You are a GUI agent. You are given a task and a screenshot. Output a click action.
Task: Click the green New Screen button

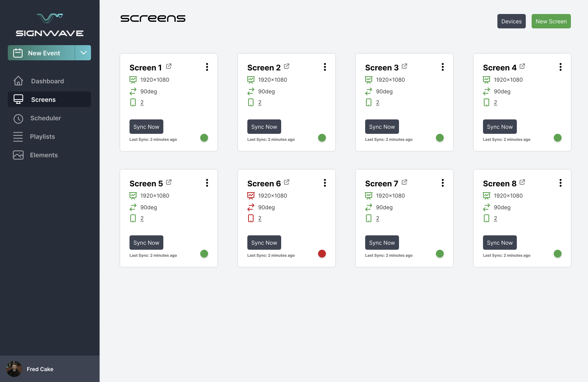(x=551, y=21)
